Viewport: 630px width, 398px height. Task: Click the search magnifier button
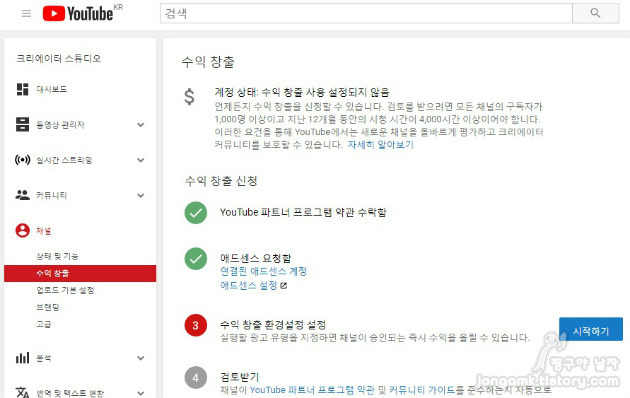(x=595, y=13)
